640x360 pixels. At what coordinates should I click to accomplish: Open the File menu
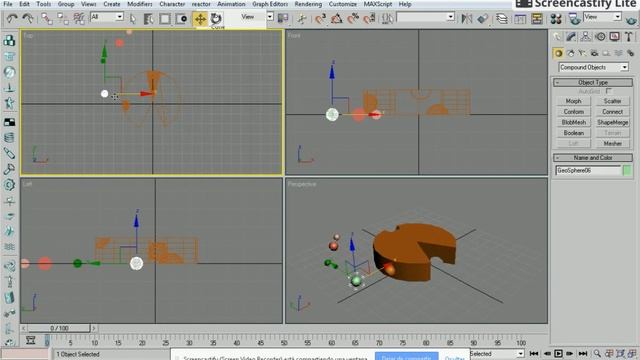coord(7,4)
